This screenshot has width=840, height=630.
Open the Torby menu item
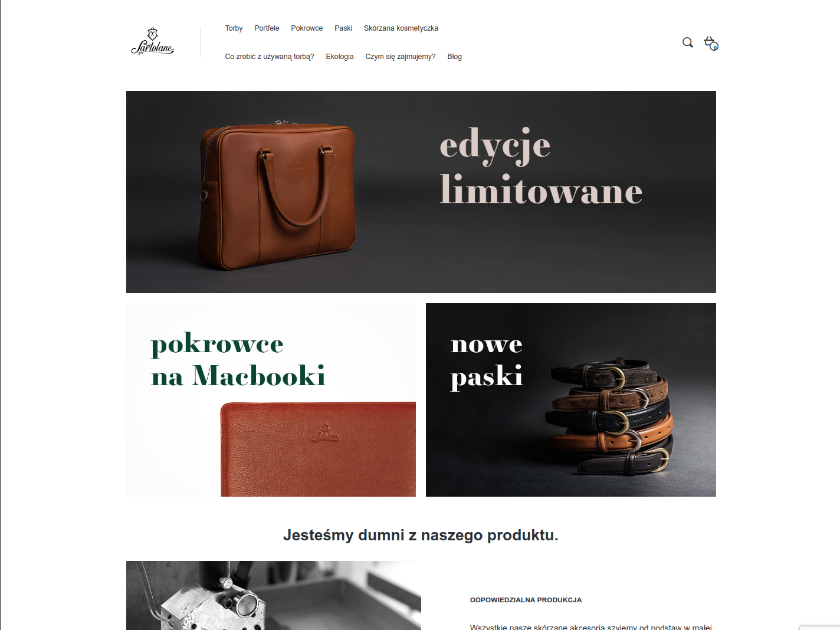[x=234, y=28]
